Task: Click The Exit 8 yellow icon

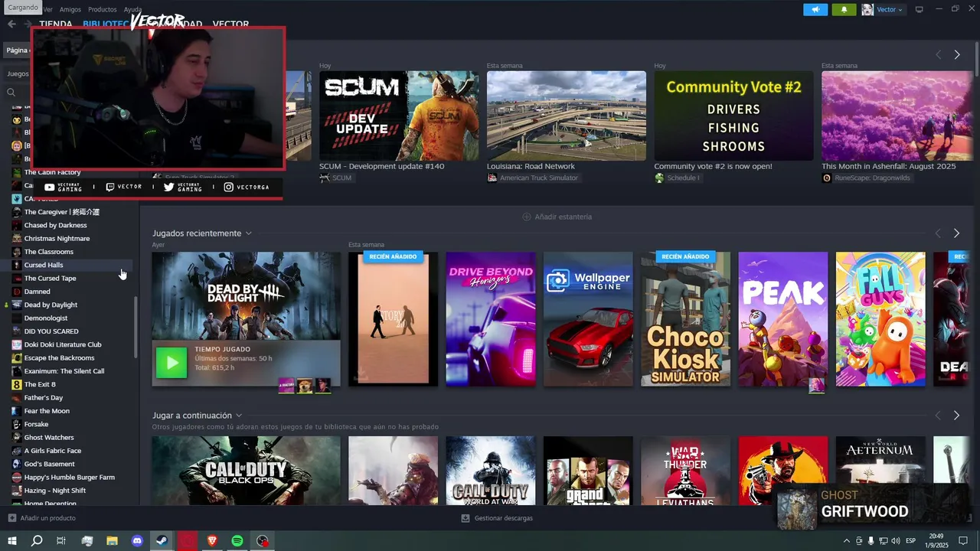Action: 17,384
